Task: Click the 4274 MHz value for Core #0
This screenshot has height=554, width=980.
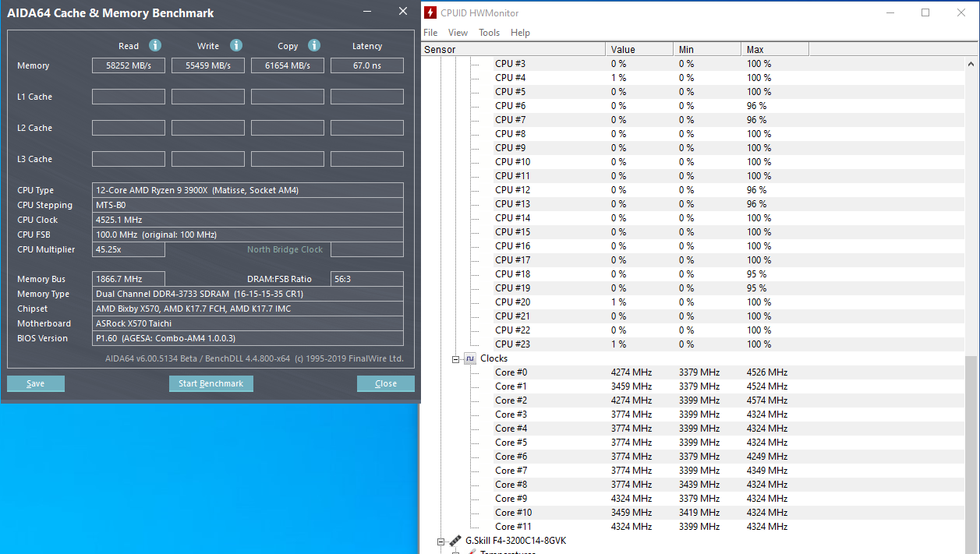Action: coord(632,372)
